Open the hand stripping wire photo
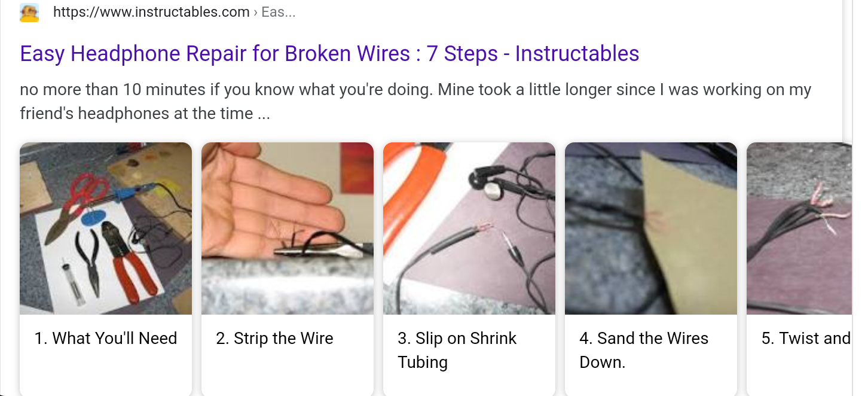This screenshot has height=396, width=868. [288, 229]
